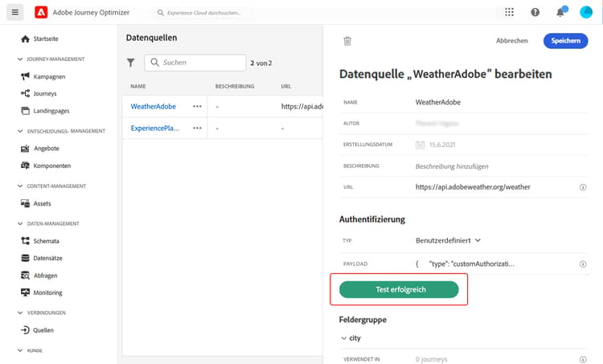Image resolution: width=603 pixels, height=364 pixels.
Task: Click the Experience Cloud search box
Action: click(x=204, y=13)
